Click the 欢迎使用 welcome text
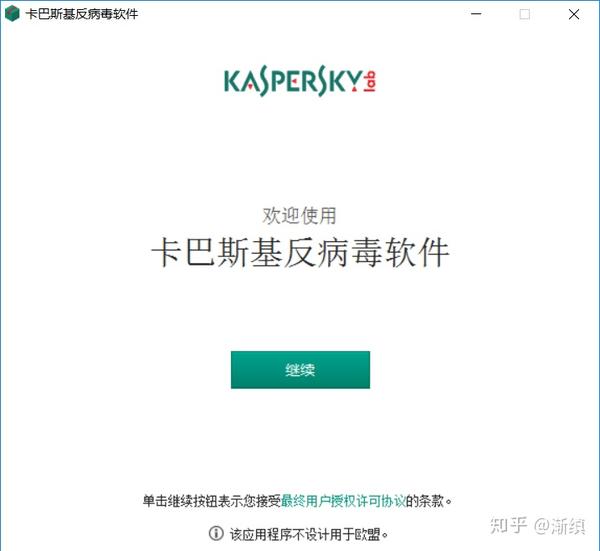The image size is (600, 551). [299, 215]
